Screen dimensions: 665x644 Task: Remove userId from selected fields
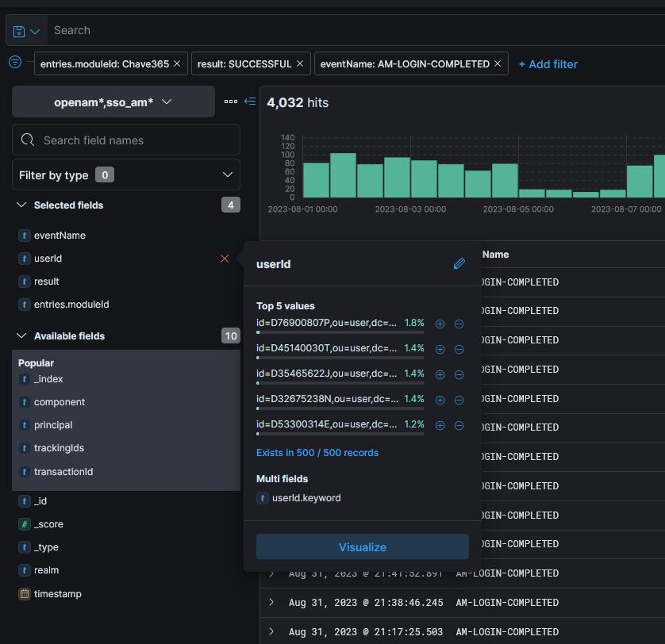pos(225,259)
